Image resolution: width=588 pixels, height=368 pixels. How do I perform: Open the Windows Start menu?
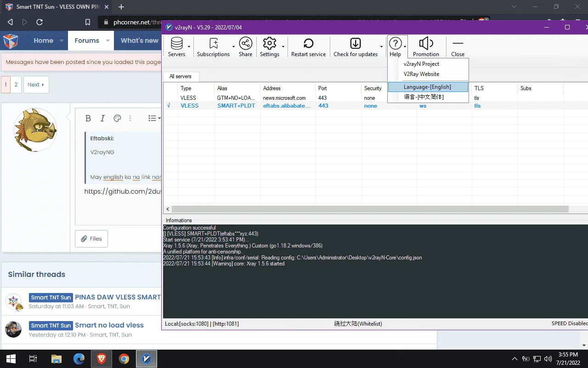click(11, 359)
